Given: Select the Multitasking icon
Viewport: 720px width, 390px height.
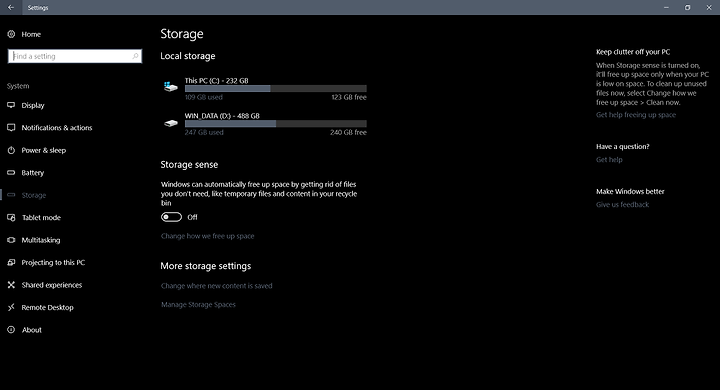Looking at the screenshot, I should pos(11,240).
